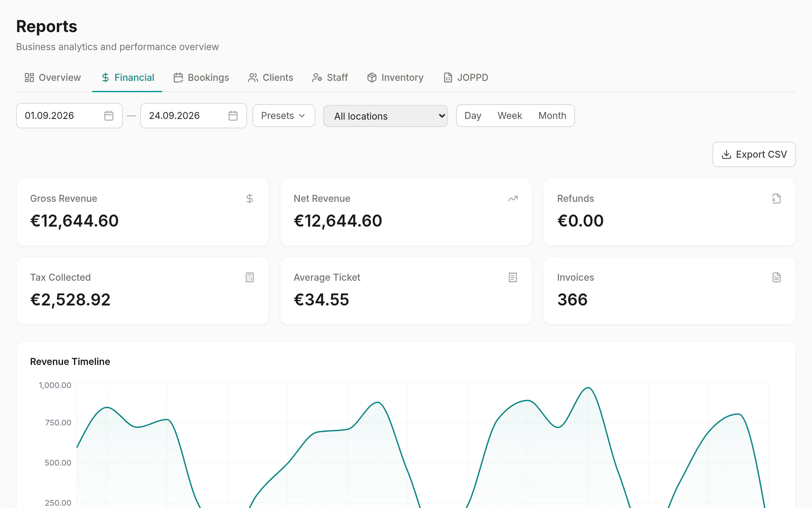Screen dimensions: 812x508
Task: Click the people icon on Clients tab
Action: coord(253,78)
